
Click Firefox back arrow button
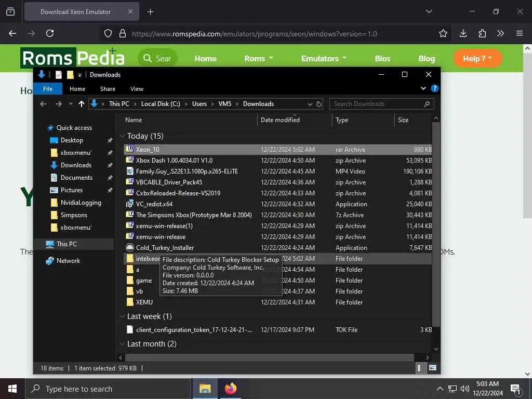[x=12, y=33]
